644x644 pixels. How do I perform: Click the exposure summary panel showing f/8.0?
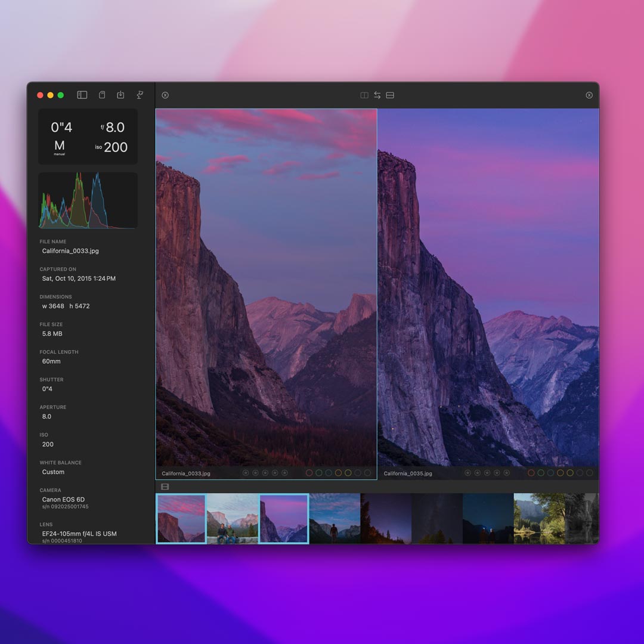click(88, 137)
